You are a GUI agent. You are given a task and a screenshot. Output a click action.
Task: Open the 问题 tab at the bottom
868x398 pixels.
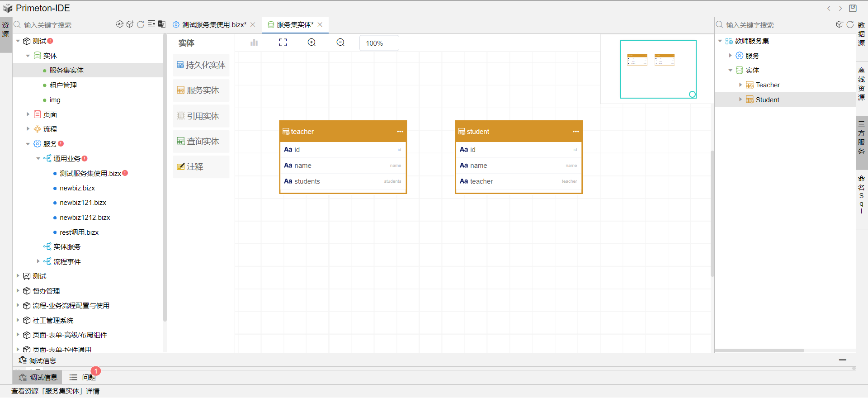[88, 377]
